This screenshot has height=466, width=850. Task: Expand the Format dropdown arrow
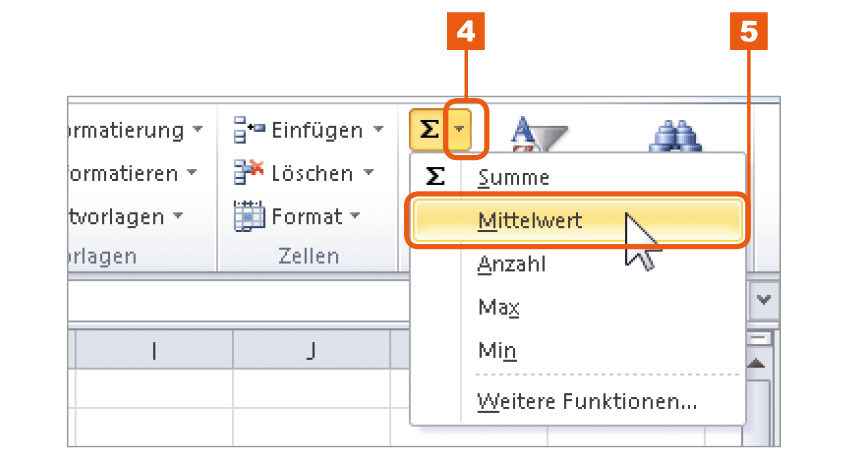355,215
